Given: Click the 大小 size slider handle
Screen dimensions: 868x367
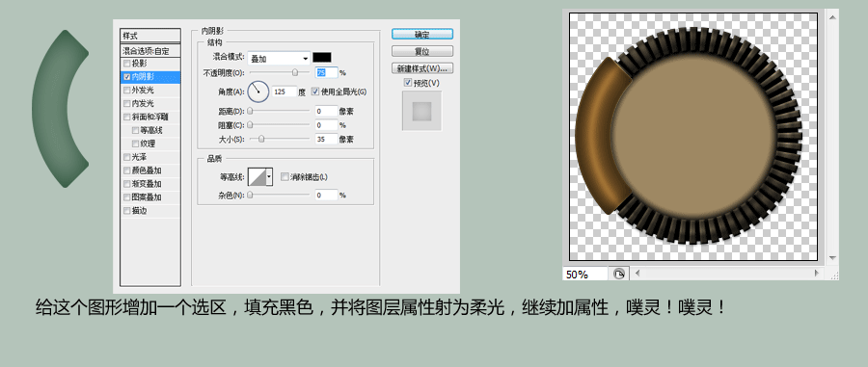Looking at the screenshot, I should pyautogui.click(x=261, y=140).
